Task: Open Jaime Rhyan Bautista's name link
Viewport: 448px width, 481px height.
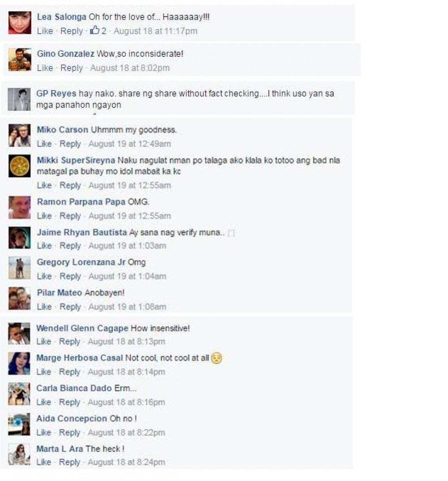Action: (x=82, y=232)
